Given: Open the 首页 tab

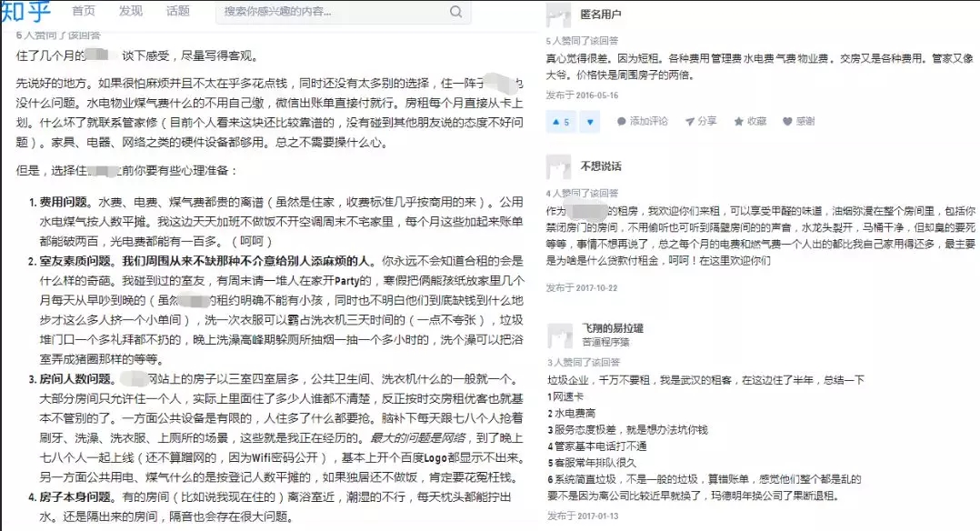Looking at the screenshot, I should [84, 11].
